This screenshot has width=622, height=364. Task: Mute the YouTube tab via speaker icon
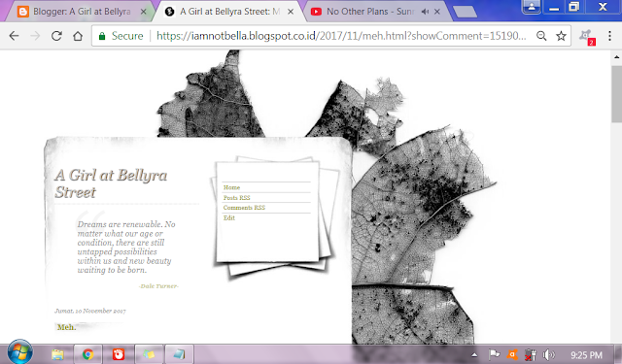click(425, 12)
